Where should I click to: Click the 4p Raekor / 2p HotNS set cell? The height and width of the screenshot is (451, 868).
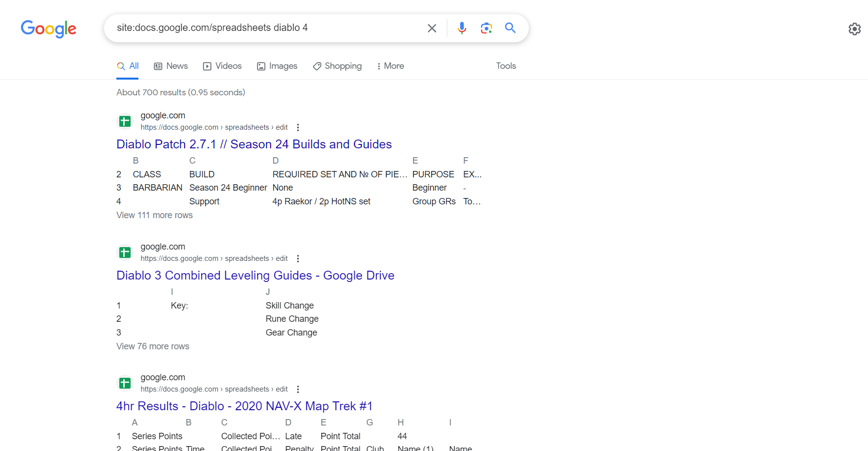tap(322, 201)
